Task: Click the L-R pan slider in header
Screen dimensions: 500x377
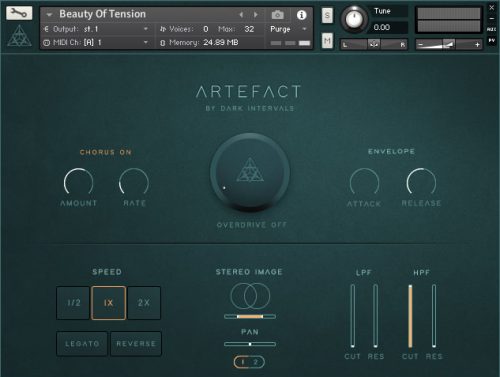Action: click(374, 44)
